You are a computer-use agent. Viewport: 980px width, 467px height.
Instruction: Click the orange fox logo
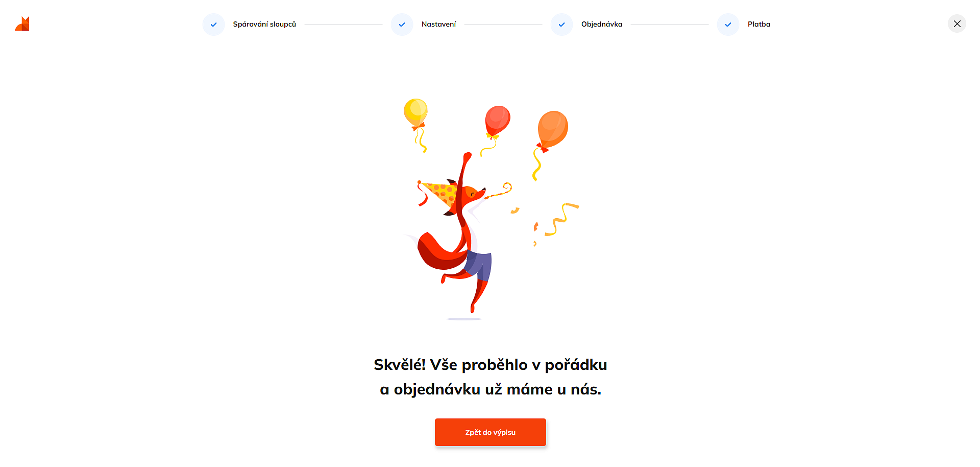pos(22,24)
